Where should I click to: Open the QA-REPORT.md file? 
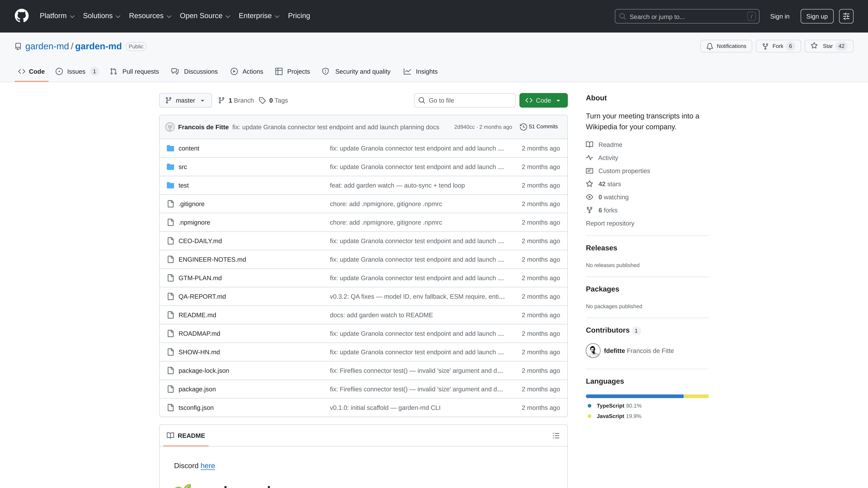[202, 296]
